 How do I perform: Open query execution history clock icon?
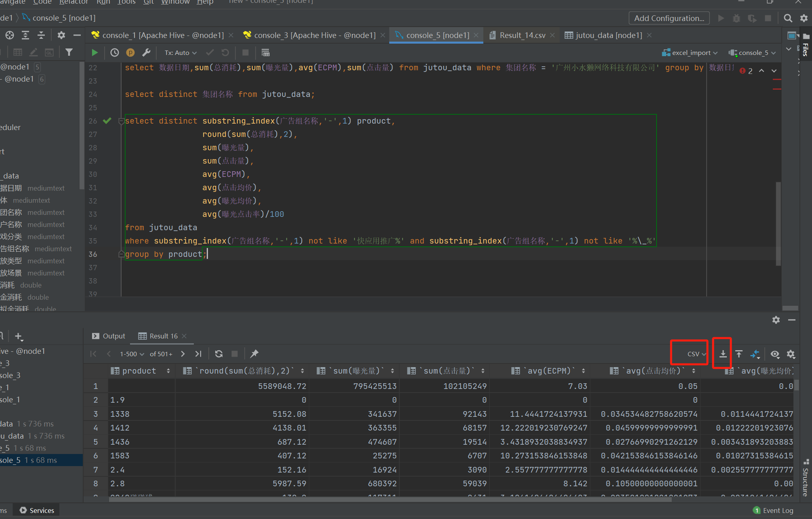[x=114, y=53]
